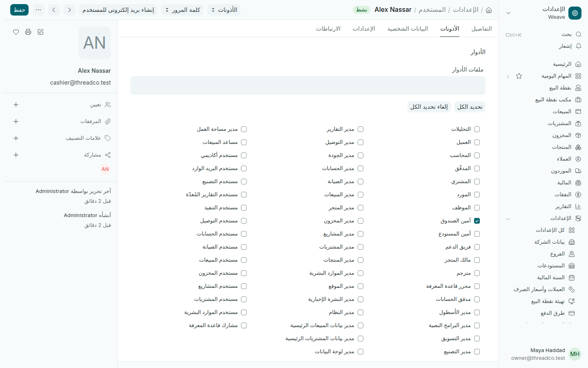Check the المحاسب role checkbox

click(477, 155)
